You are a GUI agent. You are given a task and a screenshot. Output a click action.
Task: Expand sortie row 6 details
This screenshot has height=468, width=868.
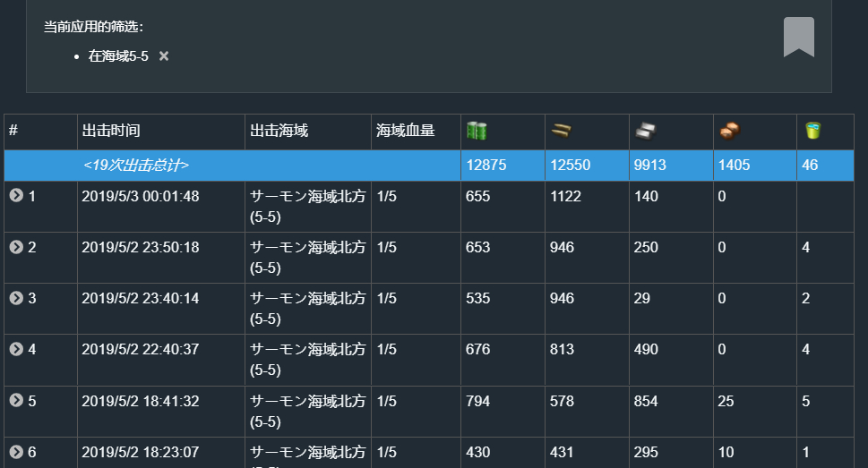coord(16,451)
